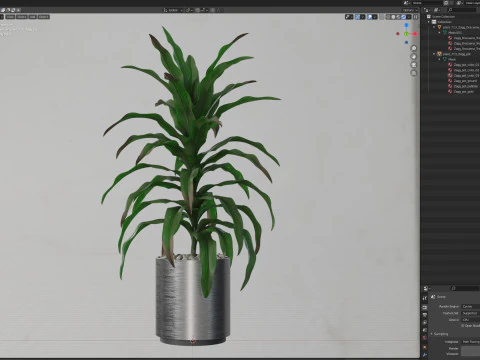This screenshot has width=480, height=360.
Task: Toggle X-ray mode
Action: (x=381, y=17)
